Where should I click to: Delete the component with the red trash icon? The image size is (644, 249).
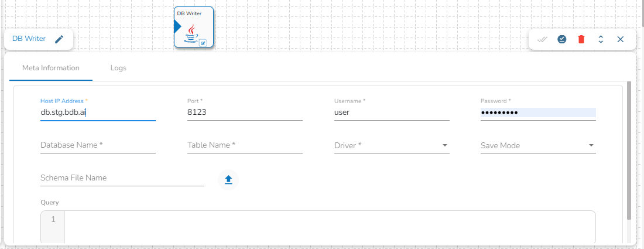click(x=581, y=39)
